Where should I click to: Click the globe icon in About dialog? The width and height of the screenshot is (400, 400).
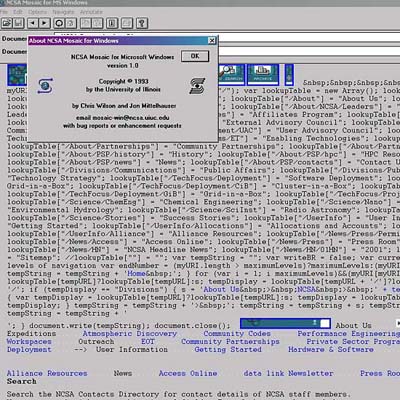pos(45,86)
